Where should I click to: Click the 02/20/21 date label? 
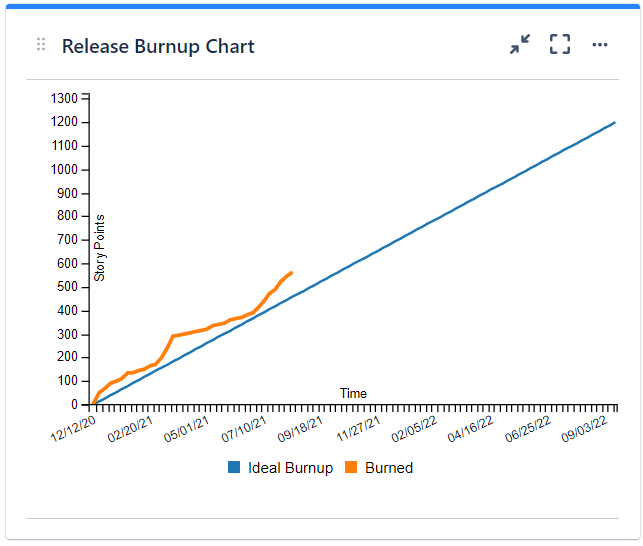point(130,429)
